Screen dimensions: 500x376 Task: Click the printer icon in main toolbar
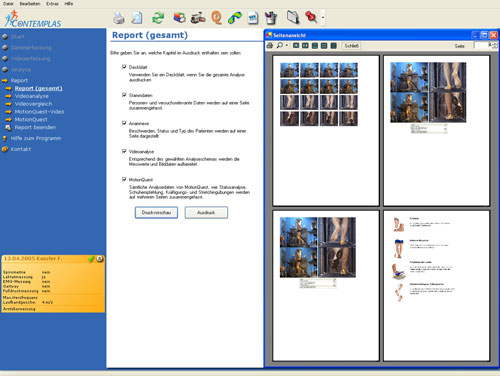pyautogui.click(x=118, y=18)
